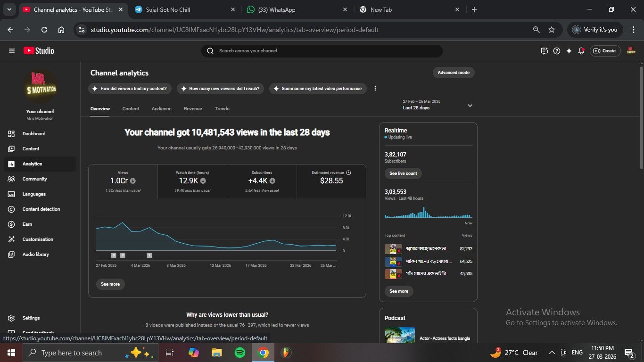
Task: Click the info icon next to Views 1.0Cr
Action: 133,181
